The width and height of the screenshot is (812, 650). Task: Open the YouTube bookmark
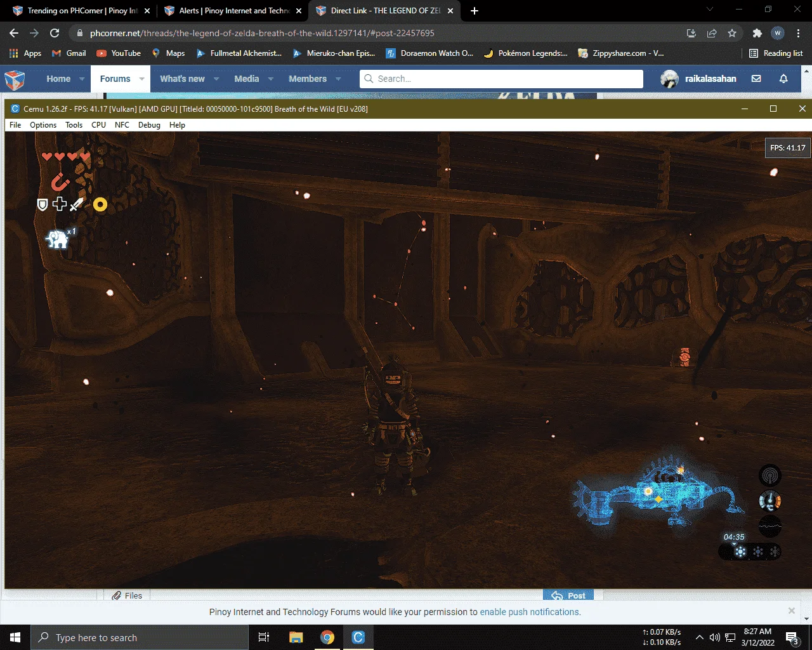tap(119, 53)
